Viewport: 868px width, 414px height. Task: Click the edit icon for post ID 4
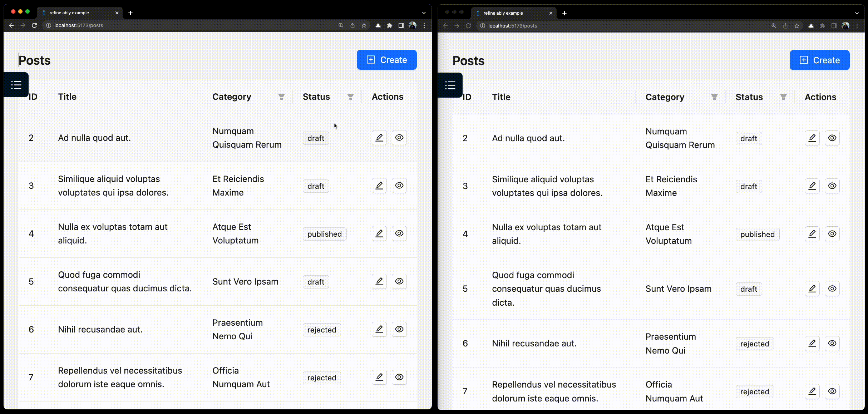click(379, 233)
